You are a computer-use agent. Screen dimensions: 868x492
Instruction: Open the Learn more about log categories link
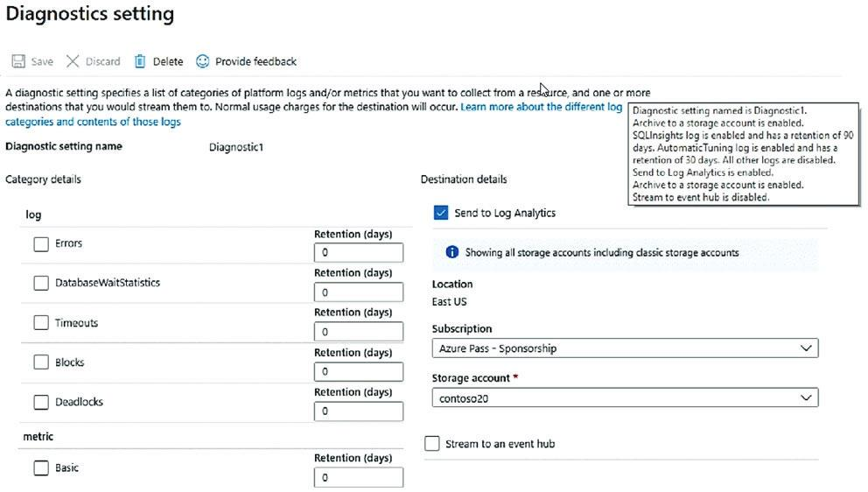[x=541, y=107]
